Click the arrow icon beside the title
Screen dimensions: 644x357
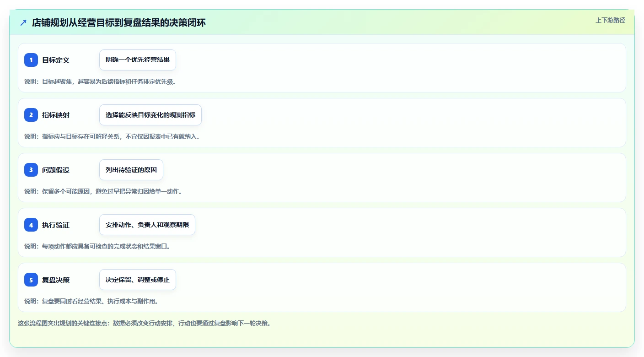coord(23,22)
